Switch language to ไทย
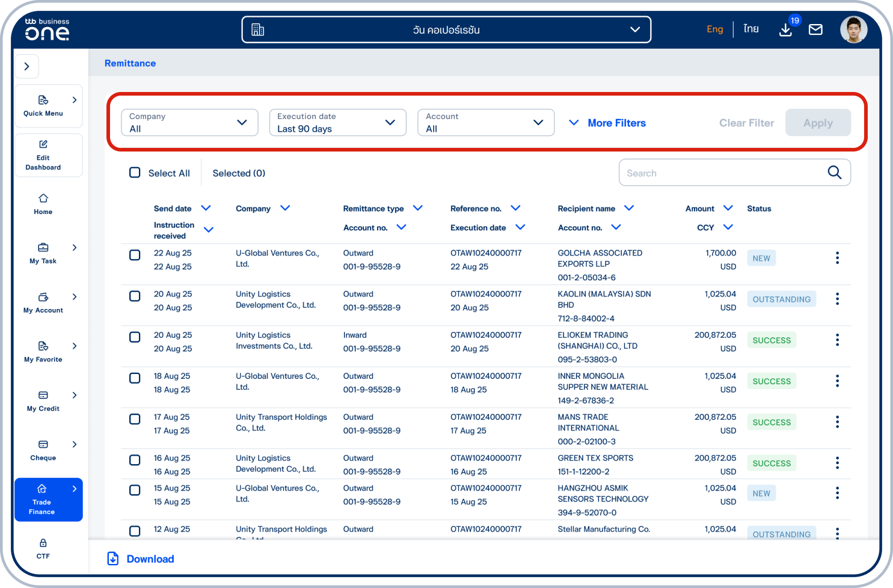Image resolution: width=893 pixels, height=588 pixels. pos(750,28)
